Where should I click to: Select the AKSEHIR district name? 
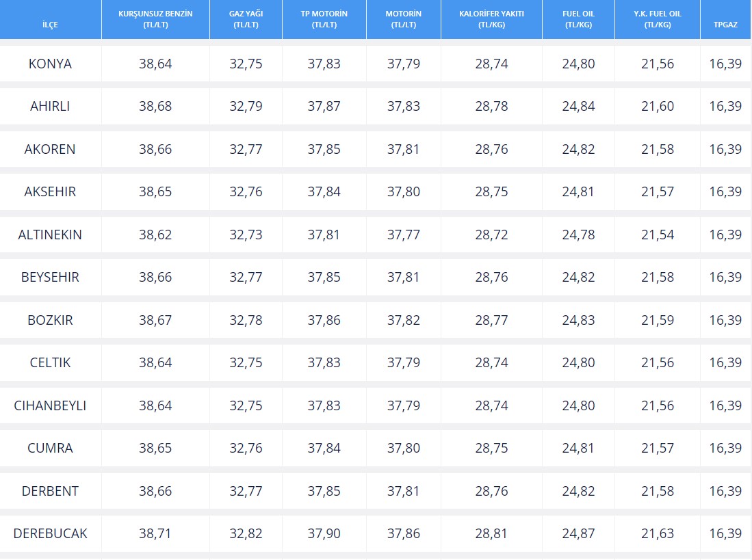point(50,191)
